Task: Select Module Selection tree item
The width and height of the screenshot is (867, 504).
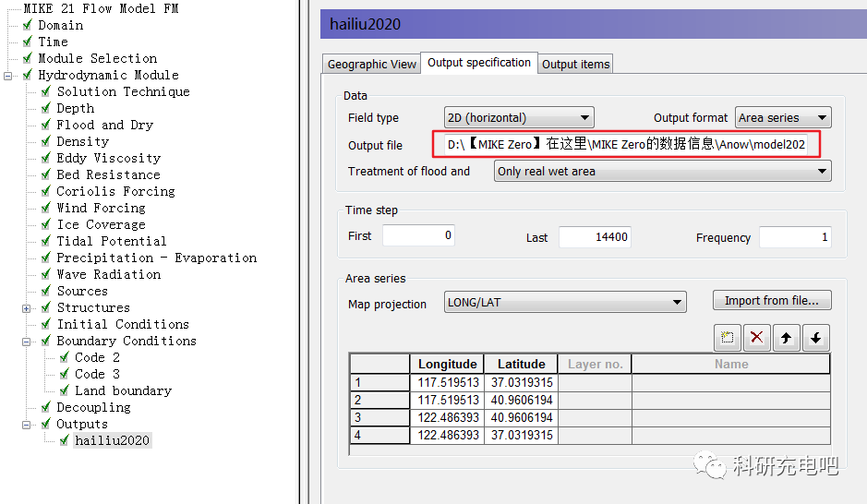Action: tap(97, 58)
